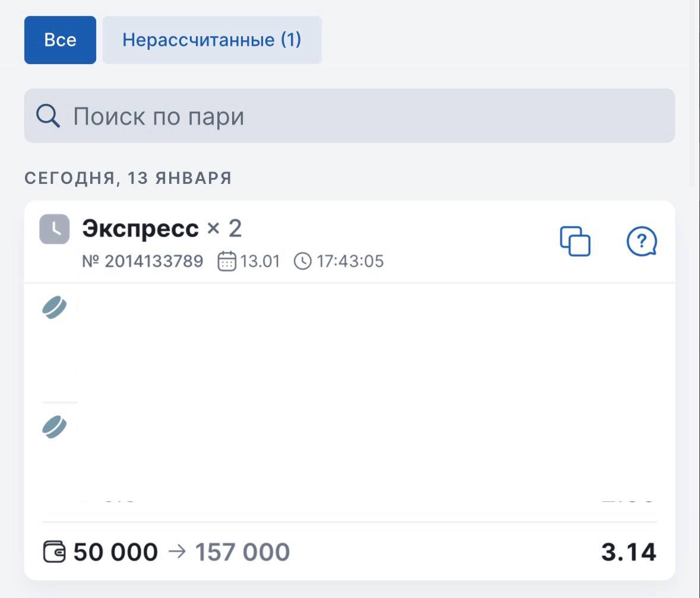Screen dimensions: 700x598
Task: Click the stake amount 50 000
Action: pos(116,552)
